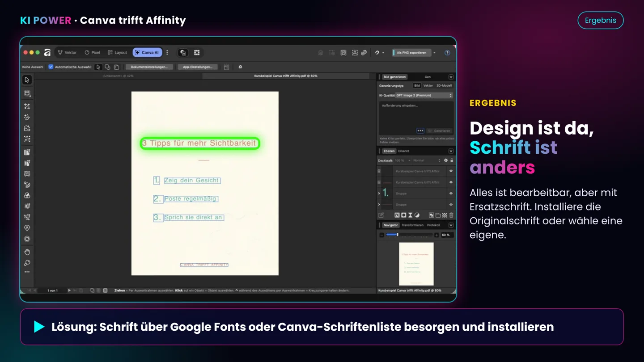Screen dimensions: 644x362
Task: Select the AI paint brush tool
Action: (x=27, y=117)
